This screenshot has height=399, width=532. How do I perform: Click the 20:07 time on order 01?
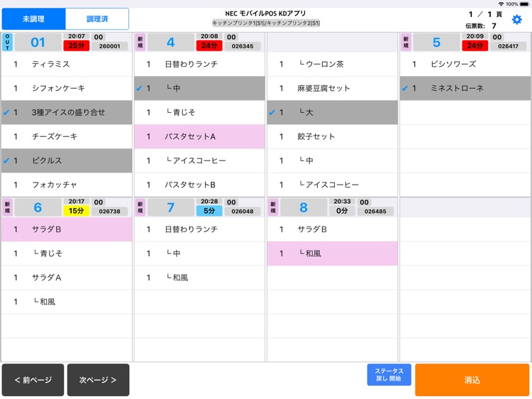tap(77, 36)
